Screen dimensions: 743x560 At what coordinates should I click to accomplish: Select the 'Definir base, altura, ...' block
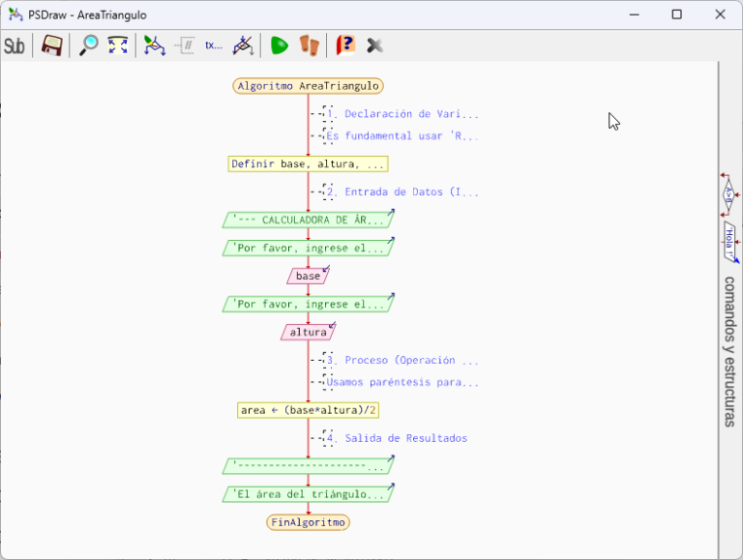[x=308, y=164]
